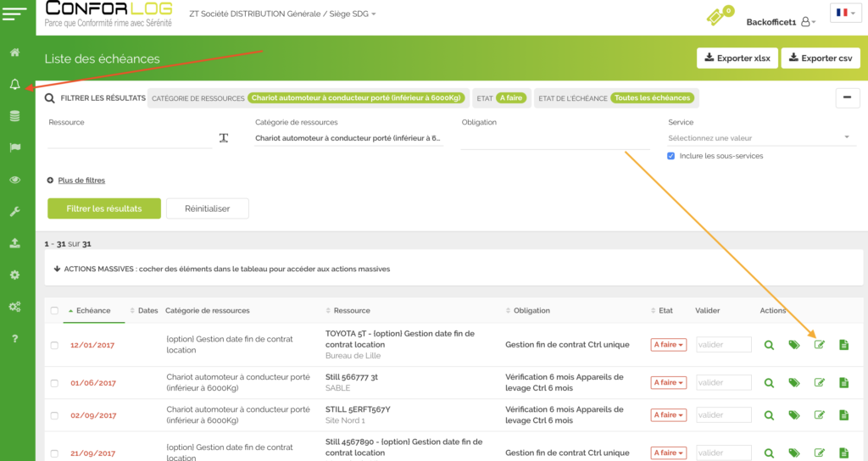
Task: Click the help question mark icon
Action: 15,339
